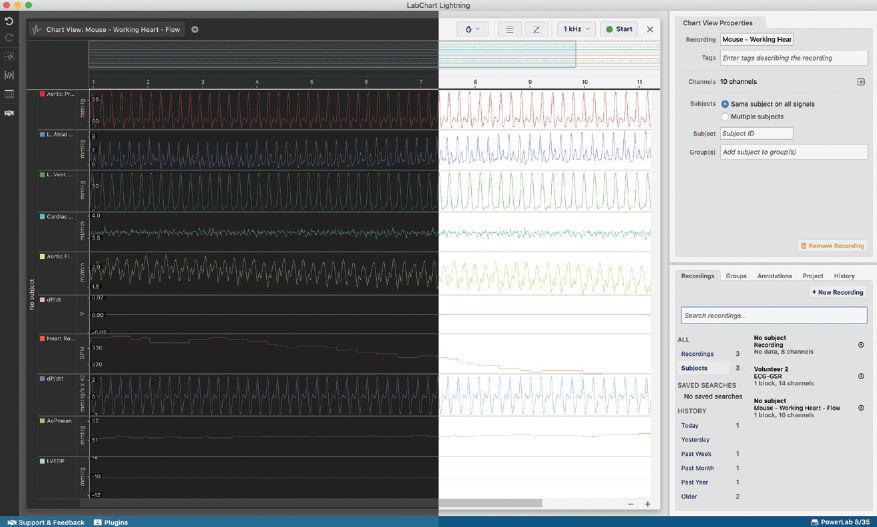The height and width of the screenshot is (527, 877).
Task: Click the Z-shaped auto-scale toolbar button
Action: [536, 29]
